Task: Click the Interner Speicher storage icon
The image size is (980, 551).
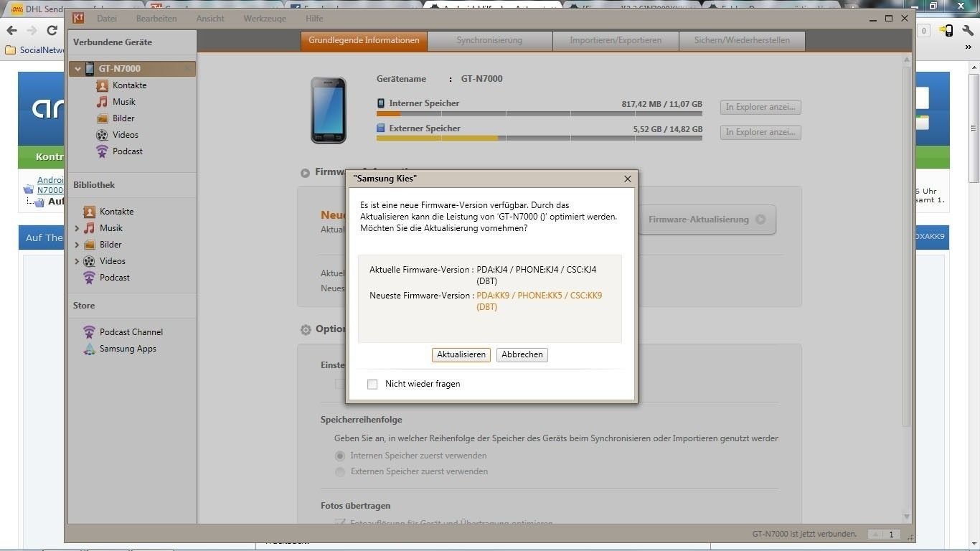Action: (381, 103)
